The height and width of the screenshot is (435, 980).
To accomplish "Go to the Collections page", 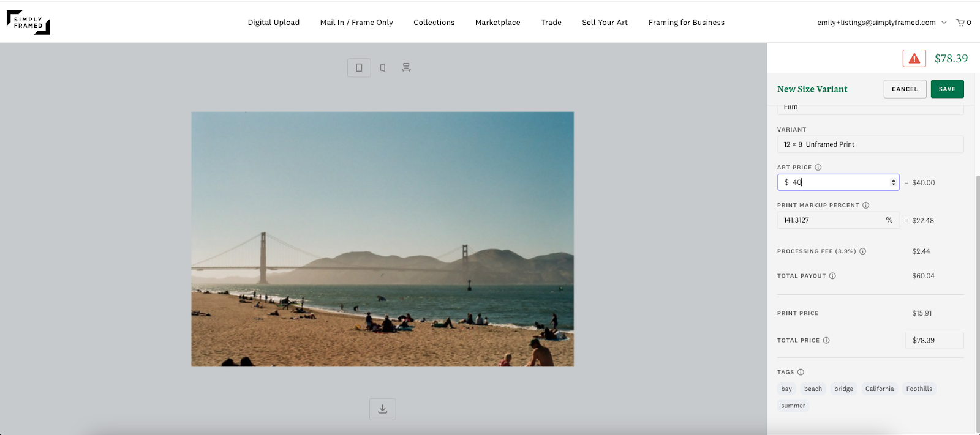I will [x=434, y=23].
